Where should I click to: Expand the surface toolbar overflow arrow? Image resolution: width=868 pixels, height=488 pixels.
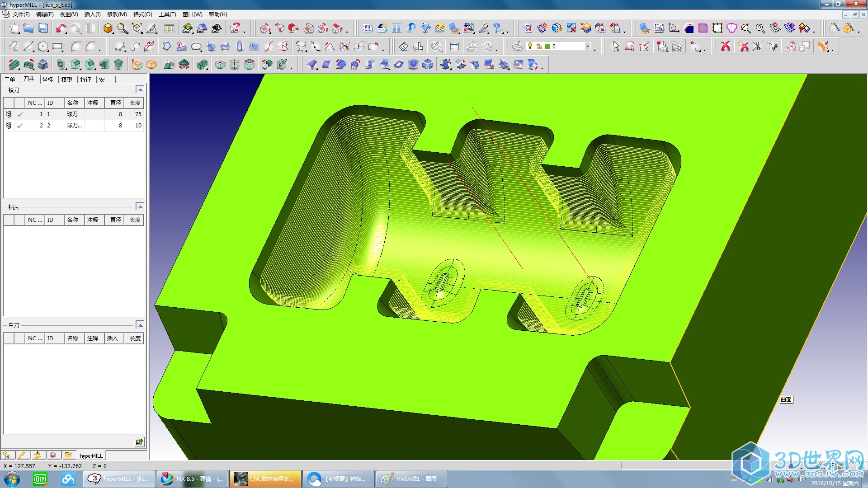[542, 68]
